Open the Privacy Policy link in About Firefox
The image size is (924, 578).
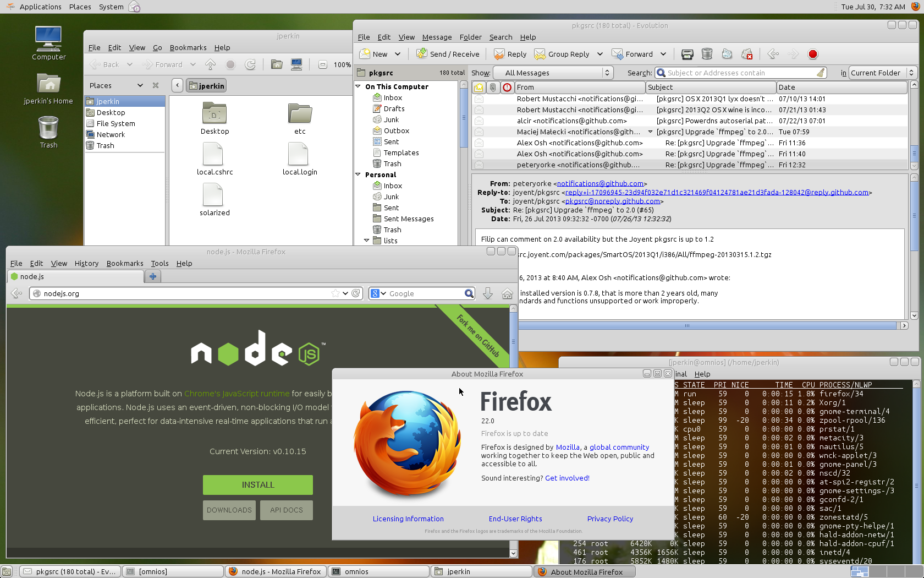click(610, 519)
